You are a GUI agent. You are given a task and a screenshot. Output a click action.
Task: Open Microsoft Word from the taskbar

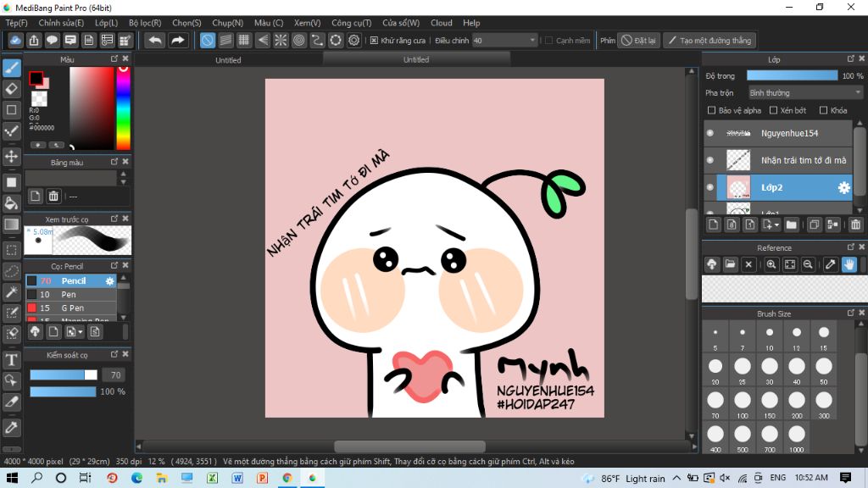(x=237, y=478)
